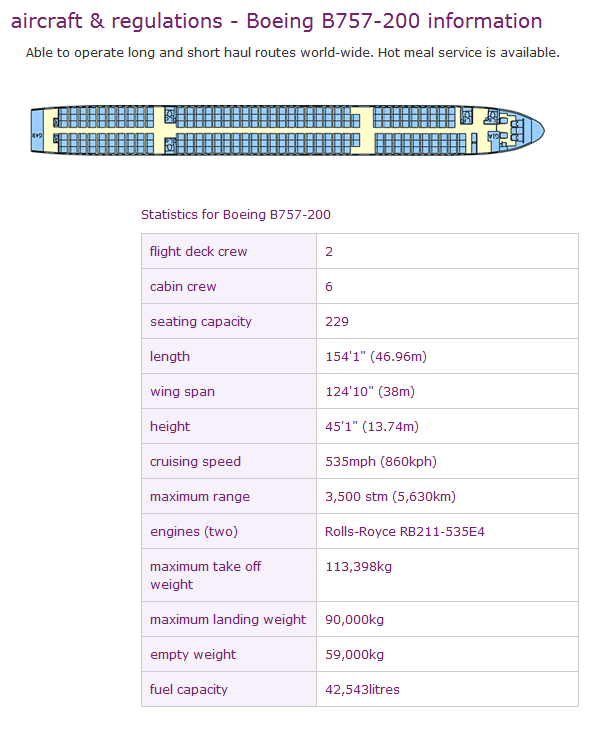
Task: Select the fuel capacity value 42,543litres
Action: 363,689
